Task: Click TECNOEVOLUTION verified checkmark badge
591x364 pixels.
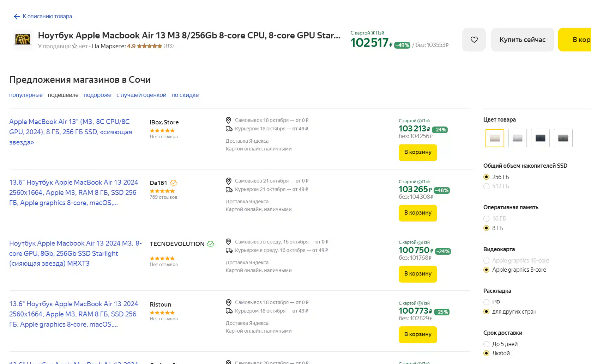Action: (211, 244)
